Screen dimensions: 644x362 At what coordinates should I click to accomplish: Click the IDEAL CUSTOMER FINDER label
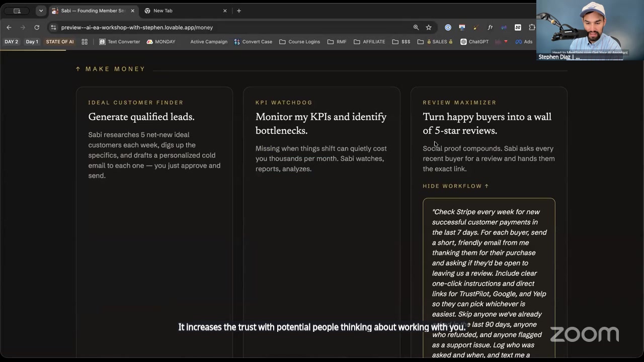click(x=136, y=103)
